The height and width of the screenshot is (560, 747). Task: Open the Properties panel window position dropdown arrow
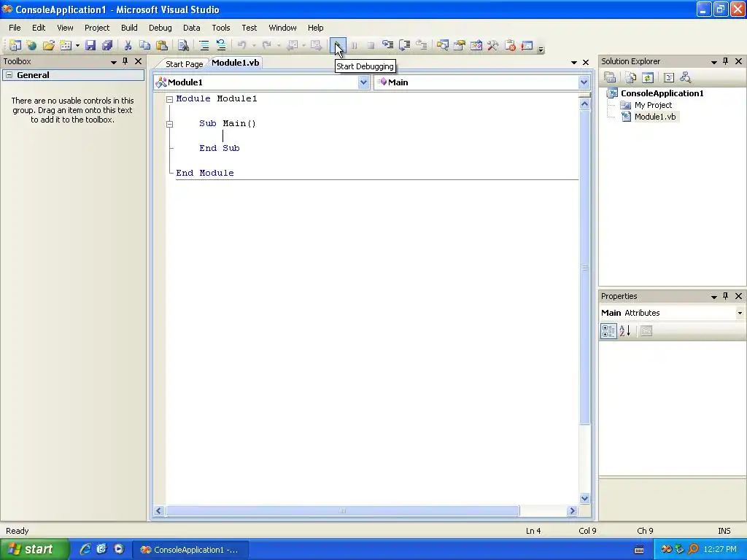pos(713,297)
